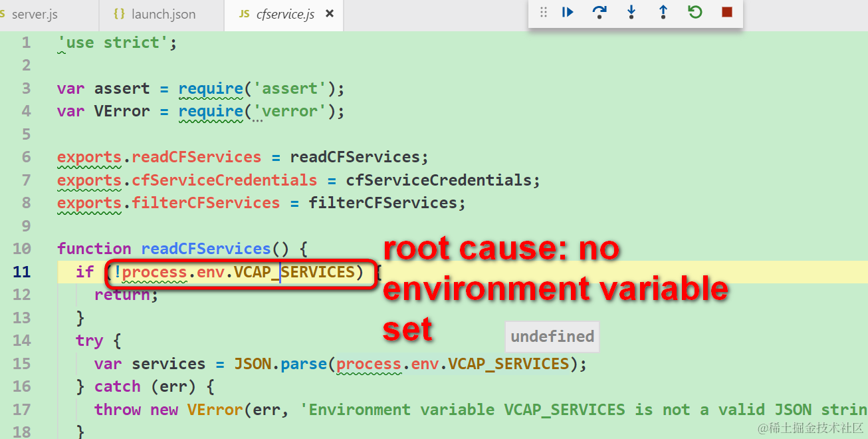Click the readCFServices function name on line 10
The width and height of the screenshot is (868, 439).
click(x=206, y=249)
